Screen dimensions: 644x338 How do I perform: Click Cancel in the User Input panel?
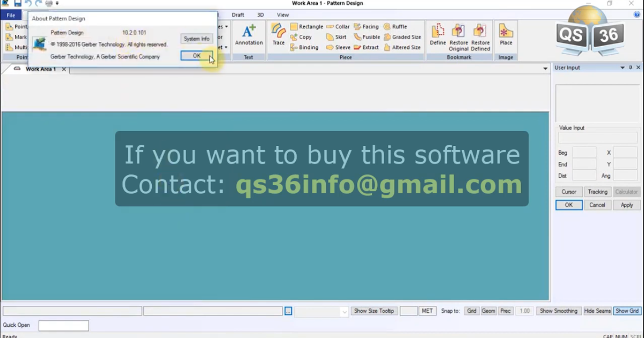point(597,205)
